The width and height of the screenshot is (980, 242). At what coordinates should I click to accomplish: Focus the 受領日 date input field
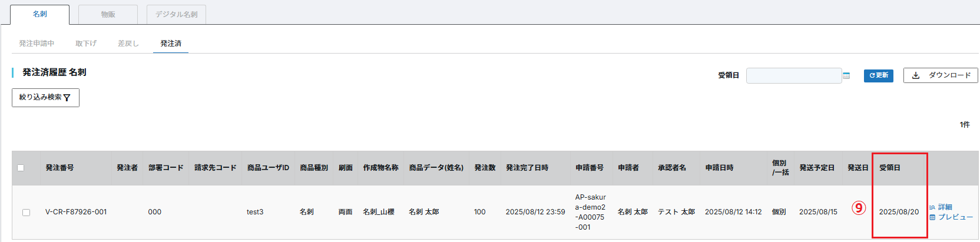tap(793, 75)
